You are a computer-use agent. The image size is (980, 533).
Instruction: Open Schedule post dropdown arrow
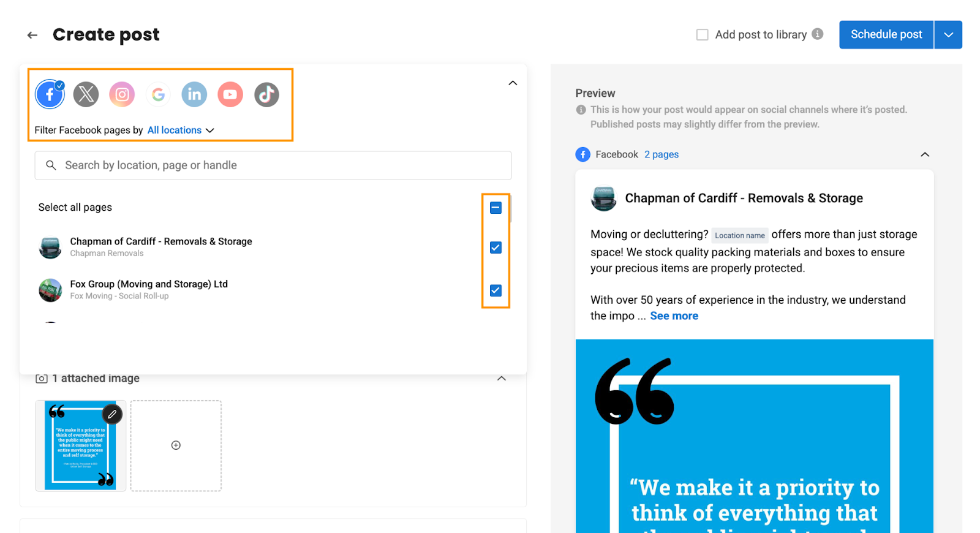(948, 35)
